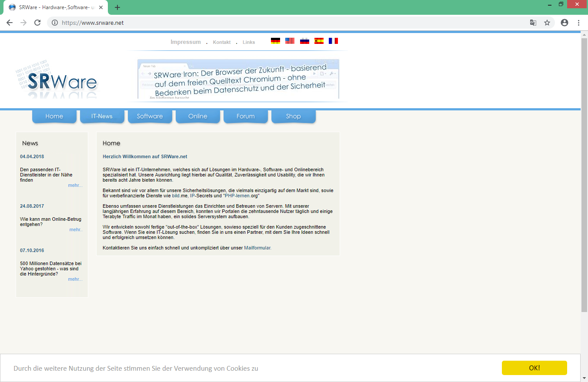
Task: Open the Home navigation tab
Action: point(54,116)
